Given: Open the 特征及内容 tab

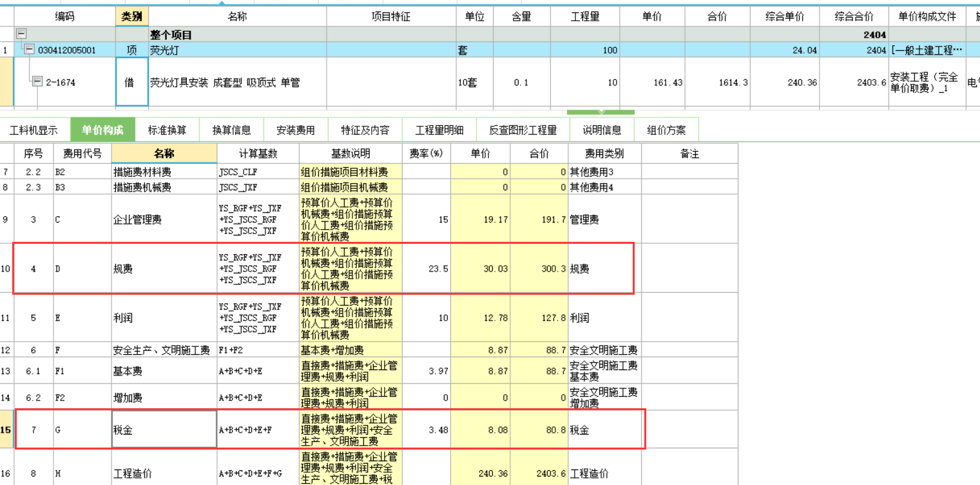Looking at the screenshot, I should 365,130.
